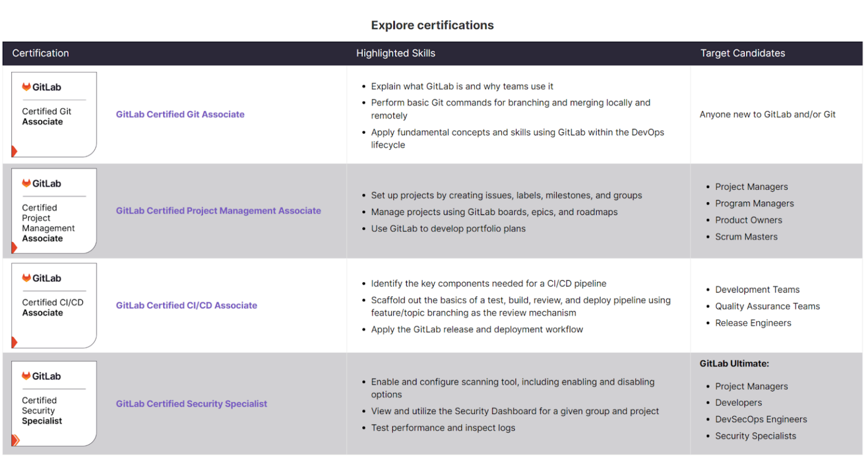The image size is (868, 471).
Task: Click orange arrow on CI/CD Associate badge
Action: [x=15, y=342]
